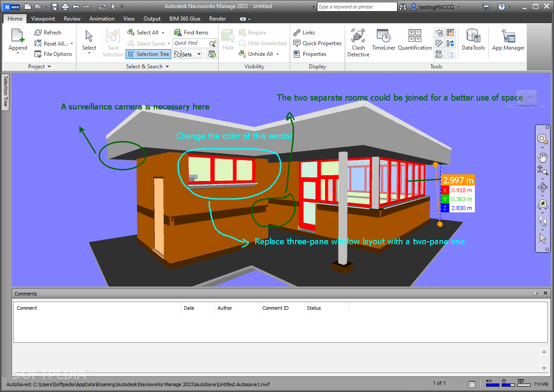Open the Clash Detective tool
Image resolution: width=554 pixels, height=392 pixels.
tap(358, 43)
